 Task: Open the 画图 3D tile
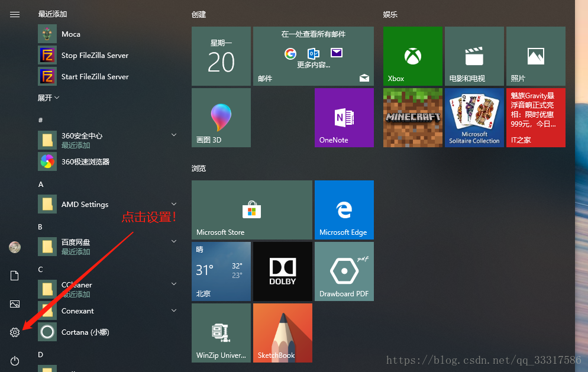(x=221, y=118)
